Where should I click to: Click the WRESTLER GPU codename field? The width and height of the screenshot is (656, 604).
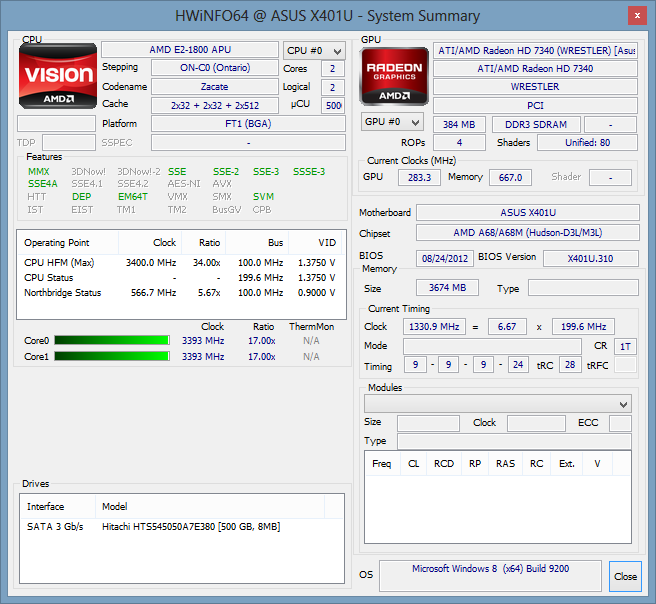(535, 87)
